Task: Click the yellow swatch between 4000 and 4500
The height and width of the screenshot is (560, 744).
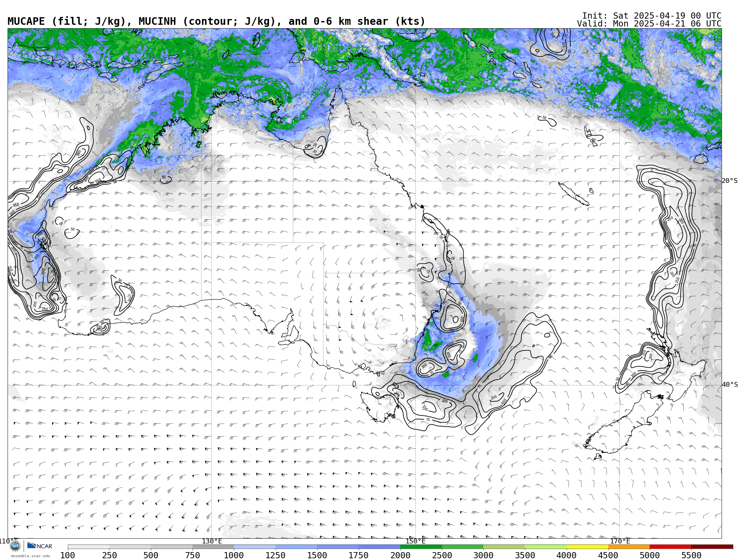Action: coord(587,547)
